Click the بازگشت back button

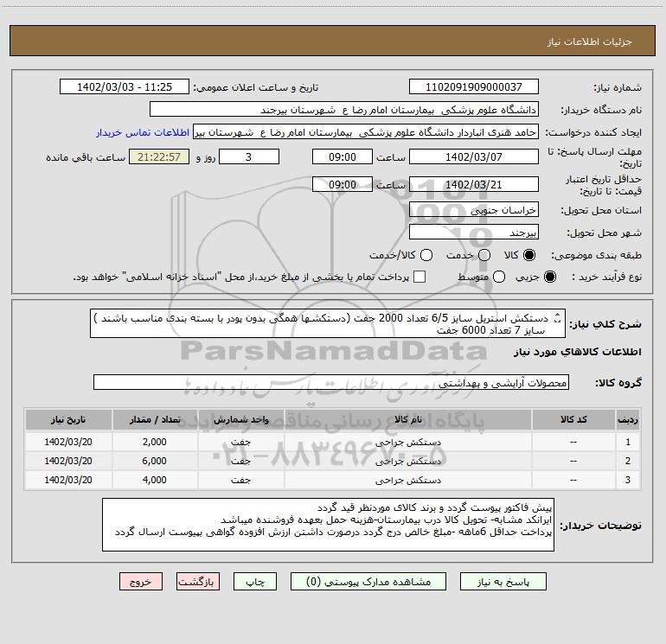click(x=198, y=582)
